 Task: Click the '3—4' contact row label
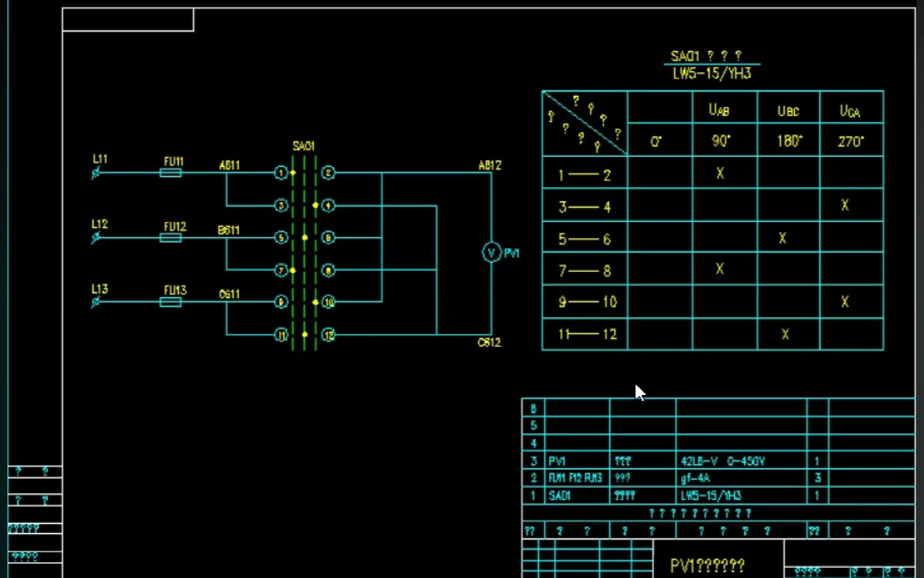[584, 207]
